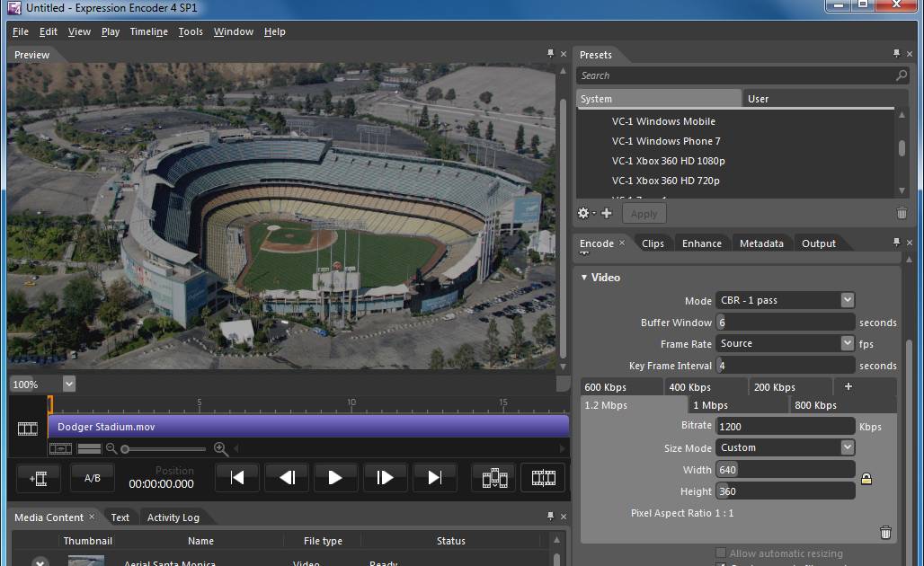924x566 pixels.
Task: Step forward one frame
Action: point(385,478)
